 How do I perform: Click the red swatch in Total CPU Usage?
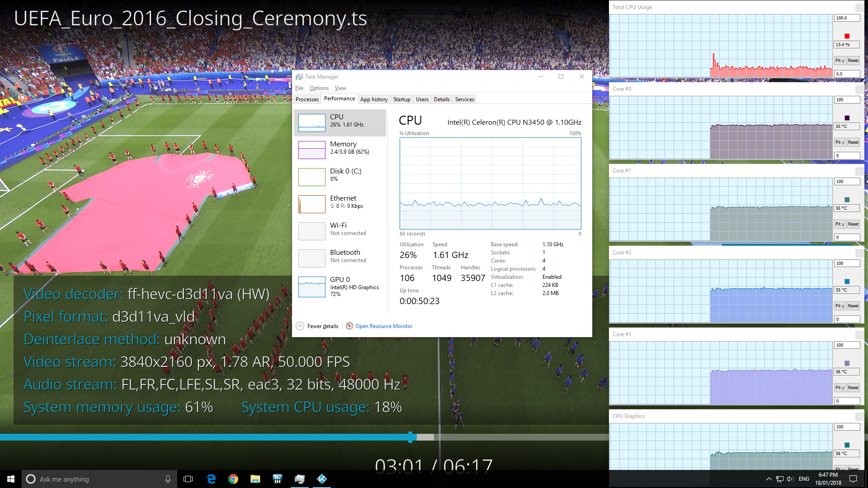click(x=847, y=36)
